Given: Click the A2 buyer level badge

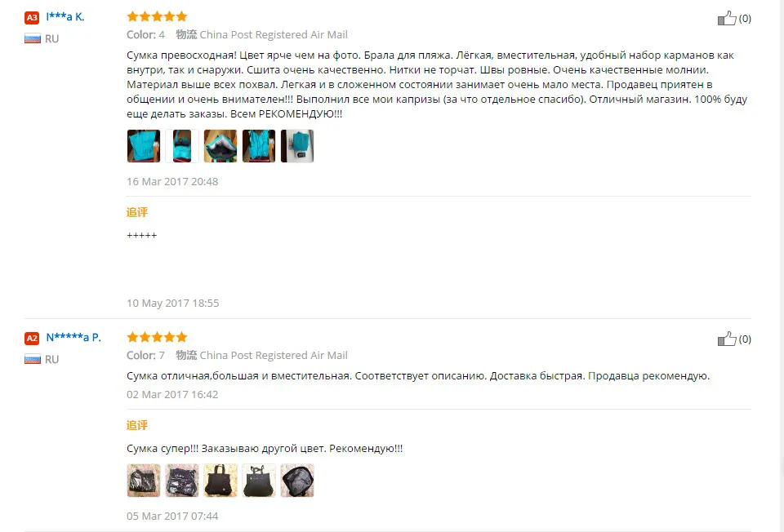Looking at the screenshot, I should point(32,338).
